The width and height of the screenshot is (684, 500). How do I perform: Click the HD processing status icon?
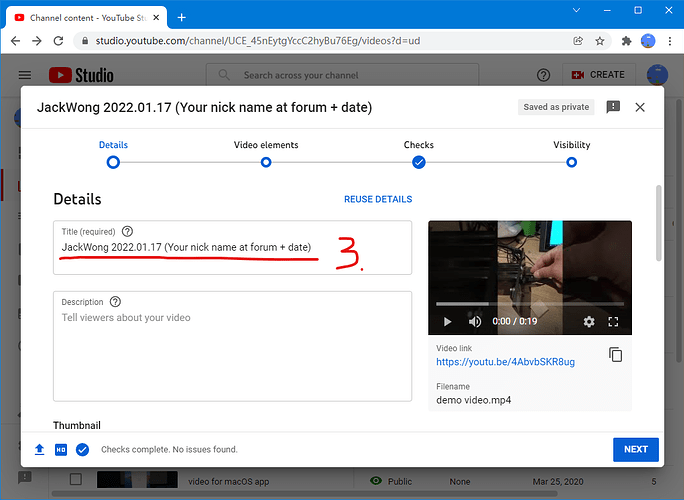coord(61,449)
